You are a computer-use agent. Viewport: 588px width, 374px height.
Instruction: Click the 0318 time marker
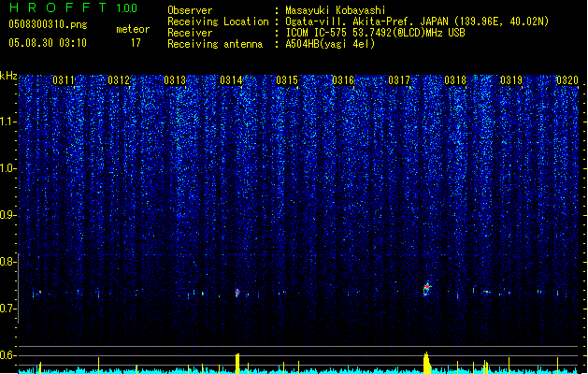pos(455,80)
